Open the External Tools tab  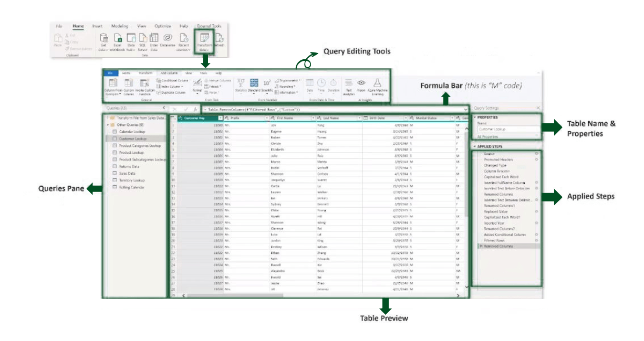coord(209,26)
